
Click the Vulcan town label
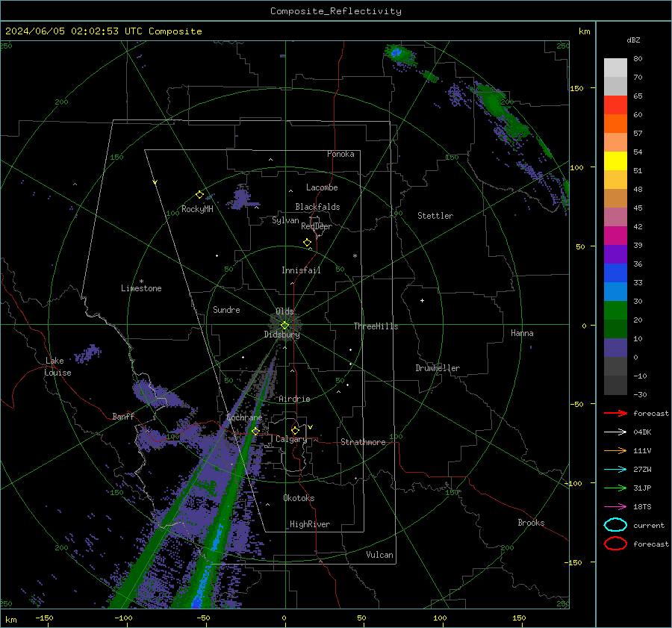(379, 555)
